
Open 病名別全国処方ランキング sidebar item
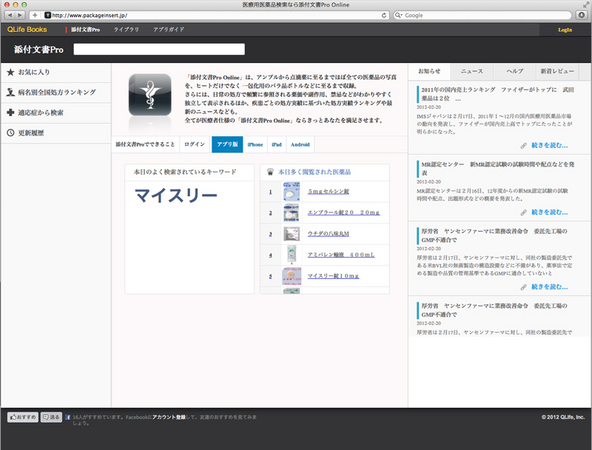pos(56,92)
